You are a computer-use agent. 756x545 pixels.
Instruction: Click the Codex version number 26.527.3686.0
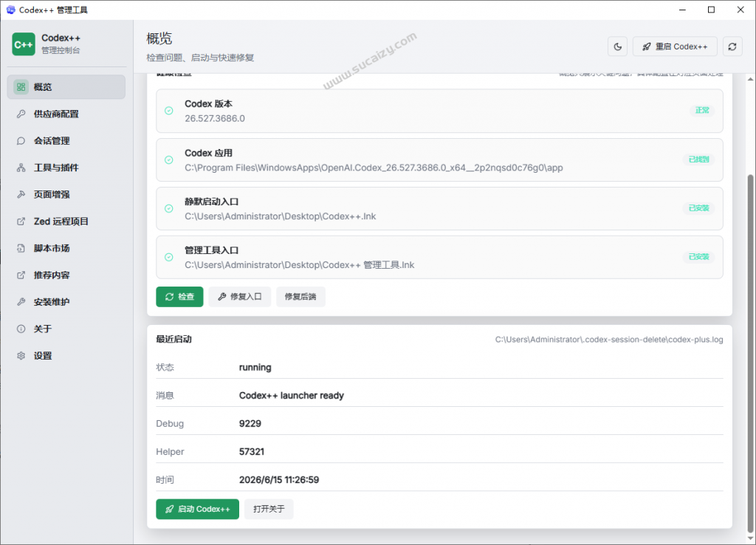point(215,118)
